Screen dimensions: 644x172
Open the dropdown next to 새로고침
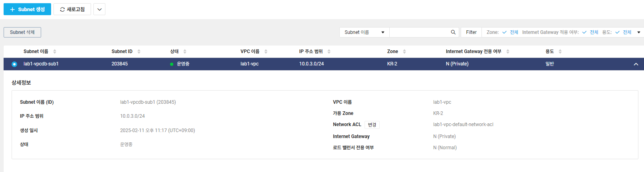(99, 9)
